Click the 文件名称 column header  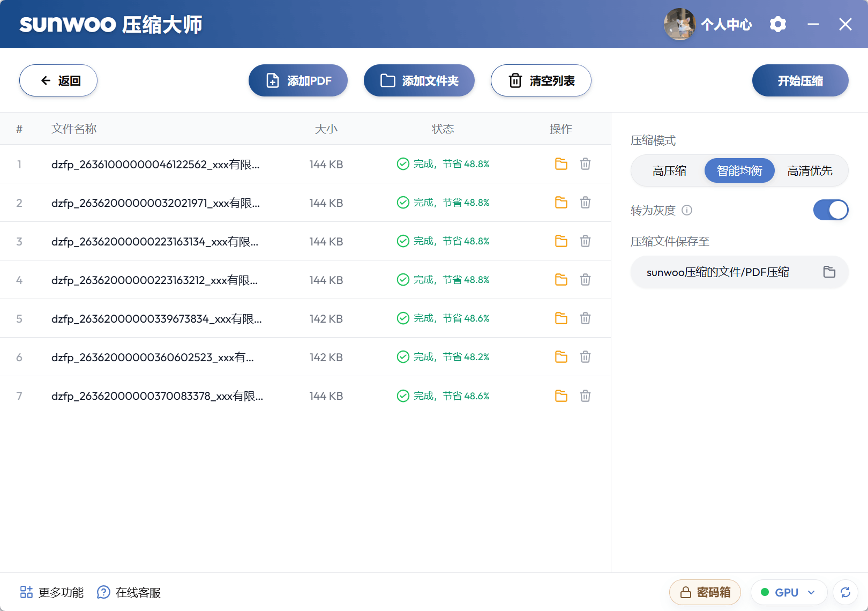74,129
